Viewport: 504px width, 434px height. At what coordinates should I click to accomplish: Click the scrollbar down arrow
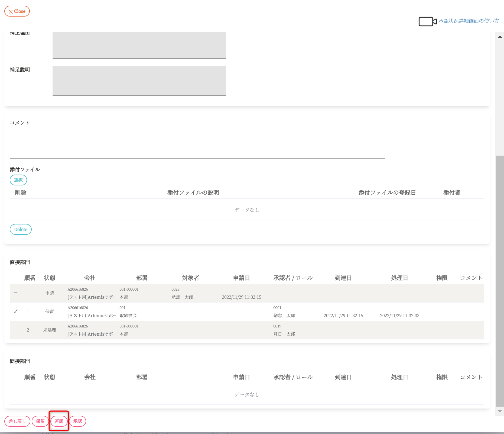click(500, 411)
